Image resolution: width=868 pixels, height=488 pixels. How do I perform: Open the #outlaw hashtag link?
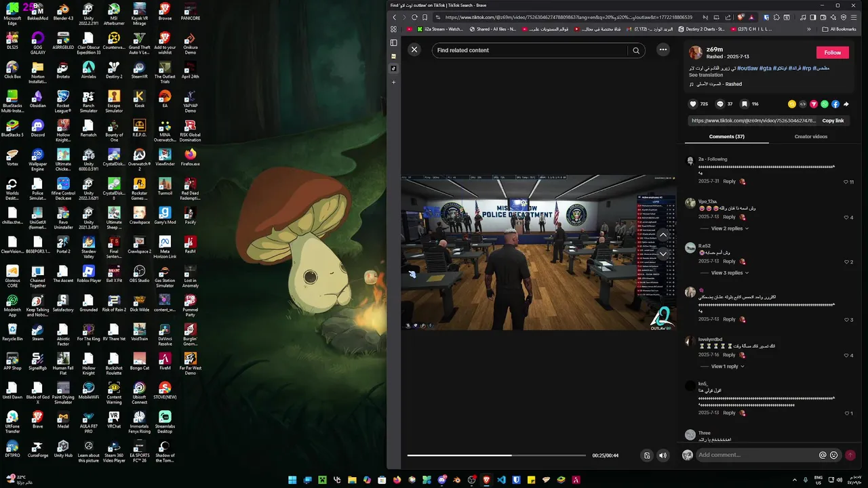click(x=747, y=68)
